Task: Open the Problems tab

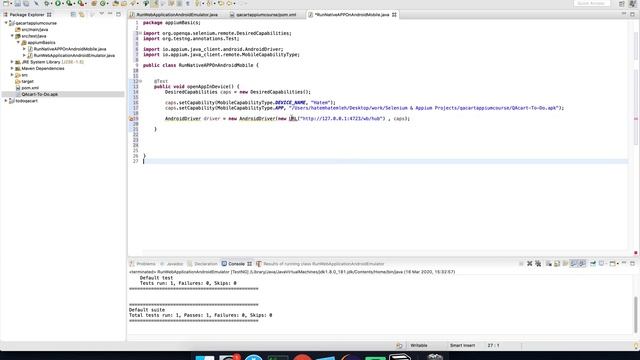Action: coord(142,264)
